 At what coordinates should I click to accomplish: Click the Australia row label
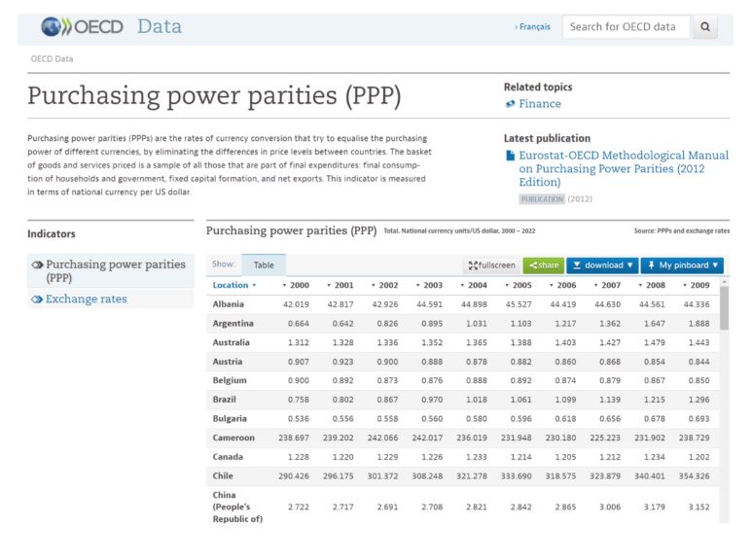(231, 342)
